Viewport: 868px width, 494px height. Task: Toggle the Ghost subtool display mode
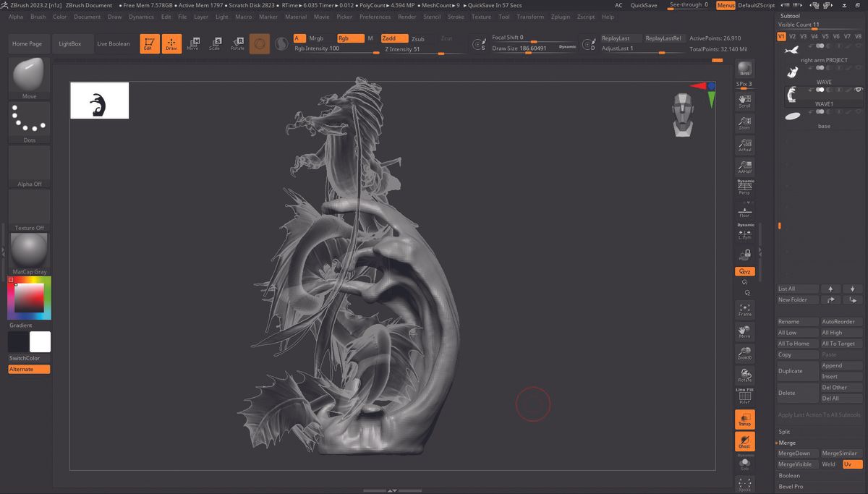[x=744, y=440]
